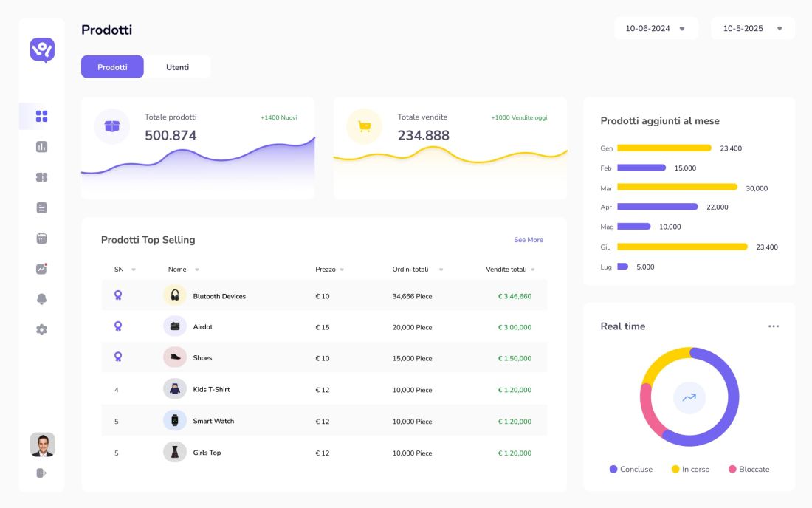Open the bar chart statistics sidebar icon
The image size is (812, 508).
[x=41, y=147]
